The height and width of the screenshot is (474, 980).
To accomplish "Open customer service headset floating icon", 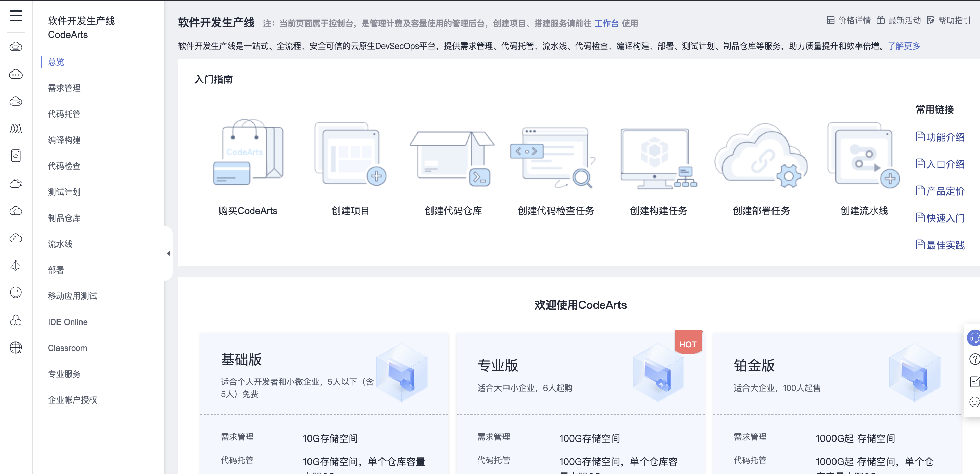I will click(974, 338).
